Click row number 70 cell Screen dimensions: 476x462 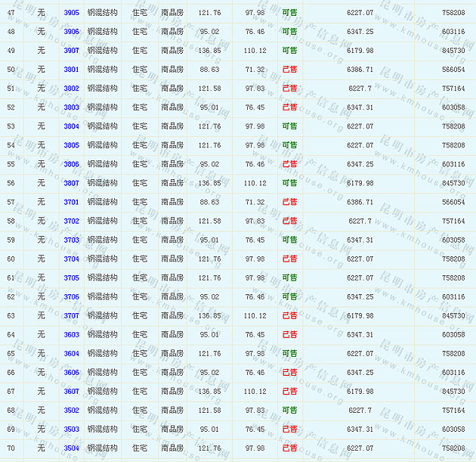(11, 448)
